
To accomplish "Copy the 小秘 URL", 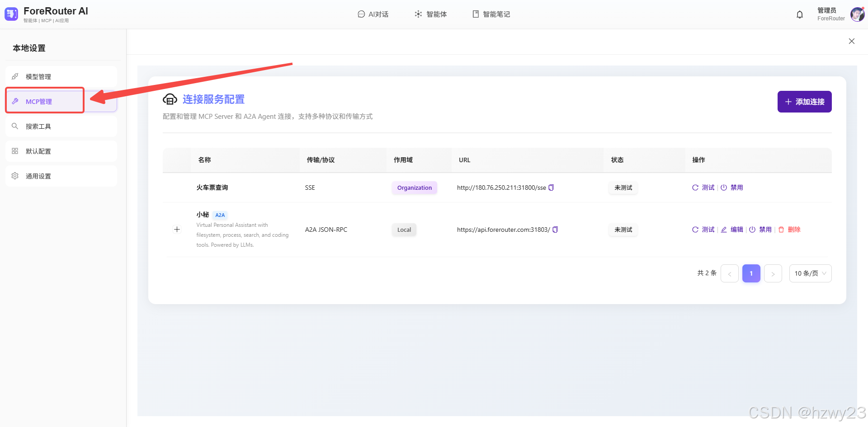I will tap(555, 230).
